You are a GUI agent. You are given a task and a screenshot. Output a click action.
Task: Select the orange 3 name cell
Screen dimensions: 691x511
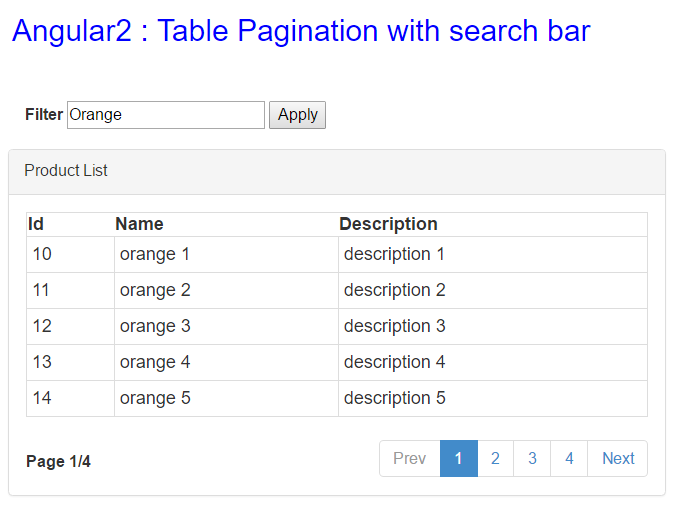[227, 326]
